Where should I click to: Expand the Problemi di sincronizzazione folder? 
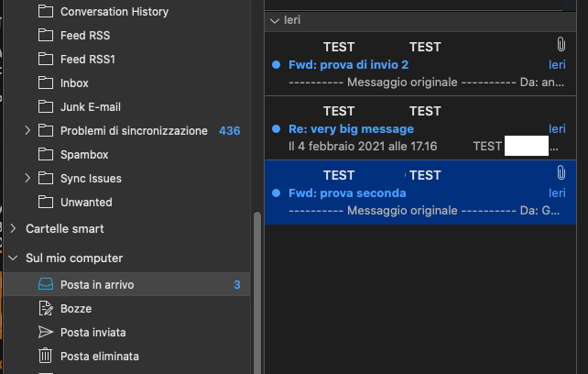coord(27,131)
